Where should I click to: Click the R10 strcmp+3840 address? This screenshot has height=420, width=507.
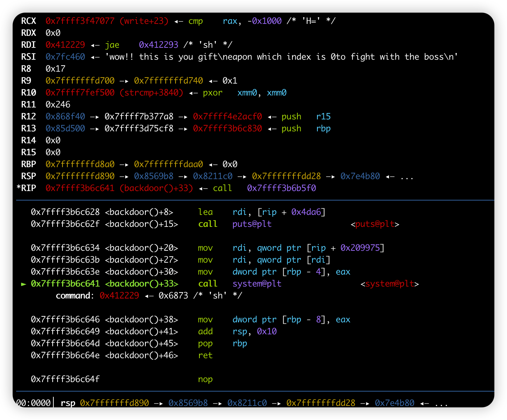(x=114, y=92)
